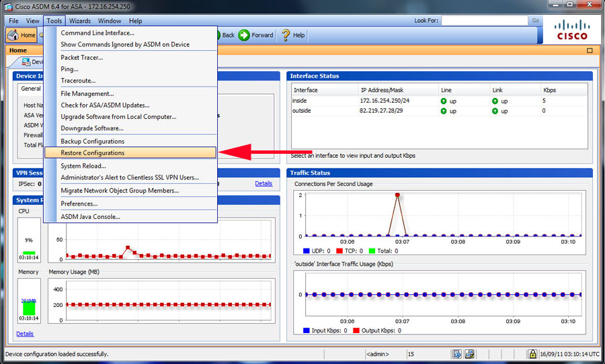This screenshot has width=605, height=364.
Task: Choose Check for ASA/ASDM Updates
Action: click(x=130, y=105)
